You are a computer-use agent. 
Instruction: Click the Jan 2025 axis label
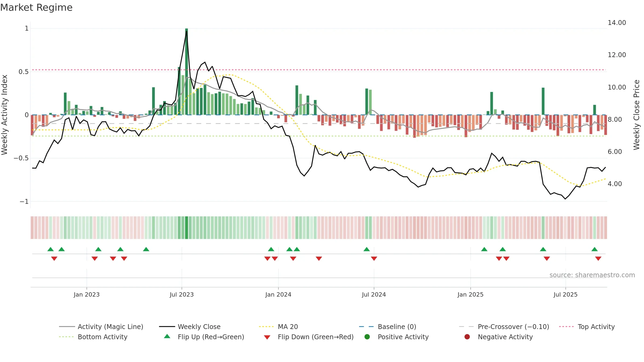coord(470,295)
